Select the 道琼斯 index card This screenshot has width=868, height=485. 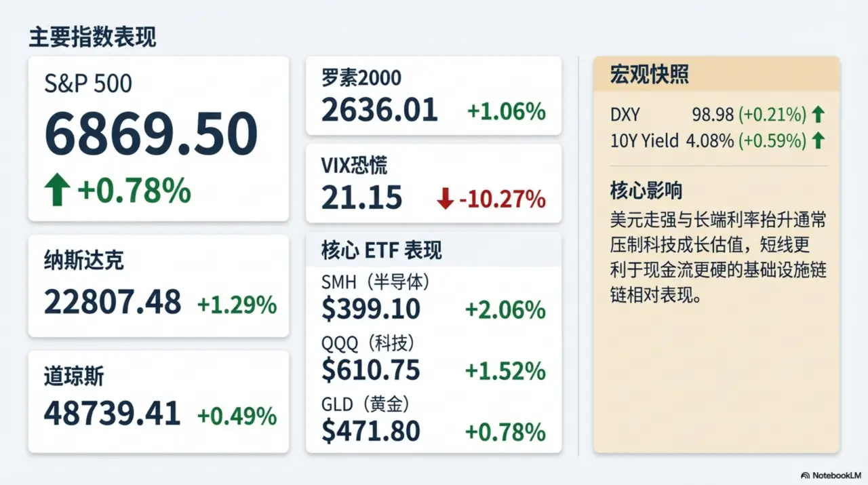coord(158,402)
